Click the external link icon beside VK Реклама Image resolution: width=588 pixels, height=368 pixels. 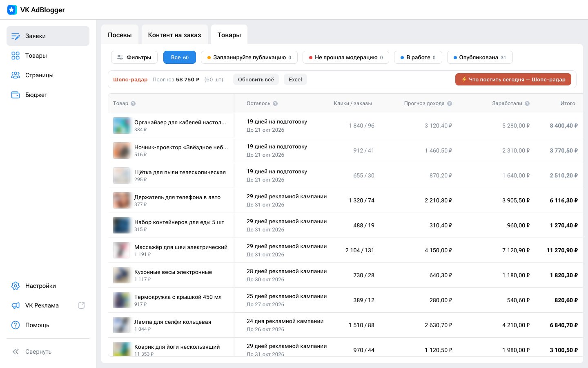pyautogui.click(x=81, y=305)
